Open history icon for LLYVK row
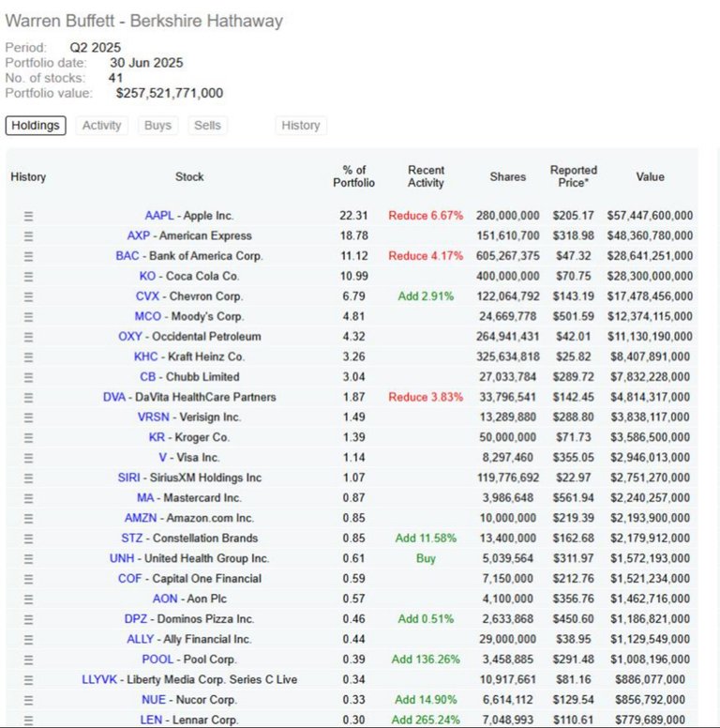 coord(28,680)
